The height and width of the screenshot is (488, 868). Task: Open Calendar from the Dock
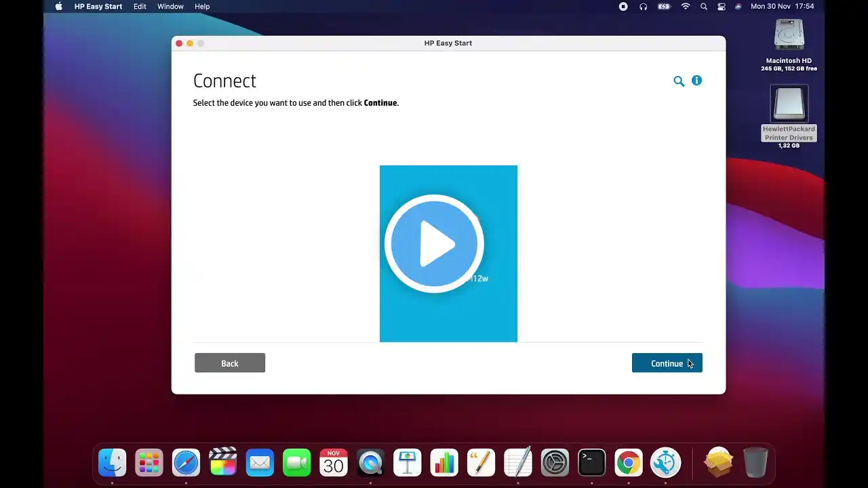pos(334,463)
